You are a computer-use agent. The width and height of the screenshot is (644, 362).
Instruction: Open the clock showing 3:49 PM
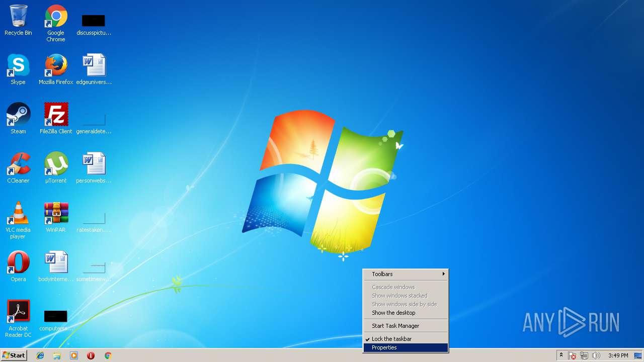[618, 355]
